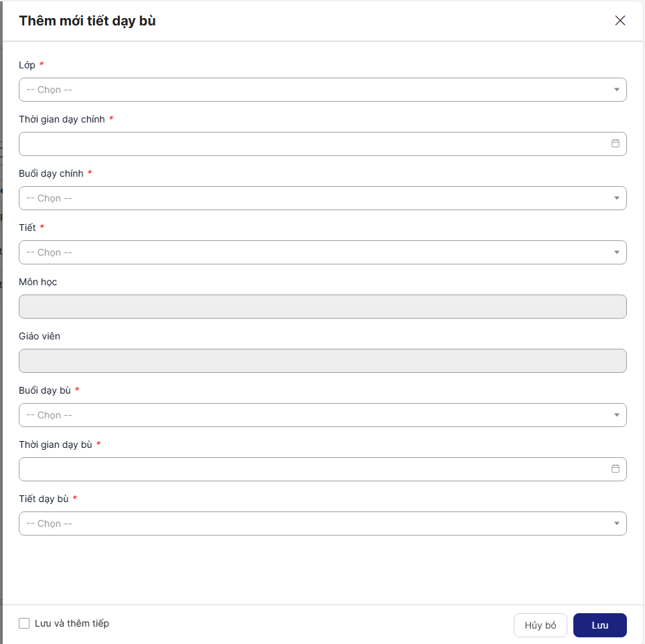Close the Thêm mới tiết dạy bù dialog

point(620,21)
